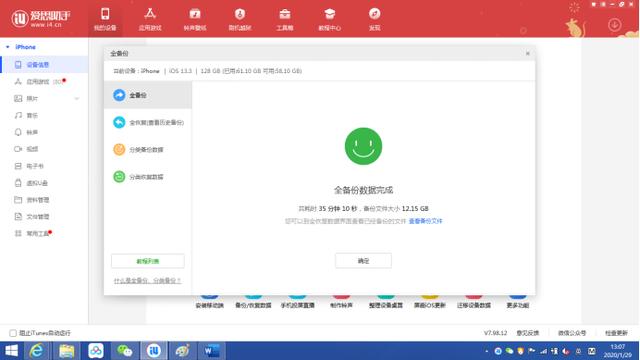Select 全恢复(查看历史备份) full restore option
The width and height of the screenshot is (640, 360).
coord(148,122)
